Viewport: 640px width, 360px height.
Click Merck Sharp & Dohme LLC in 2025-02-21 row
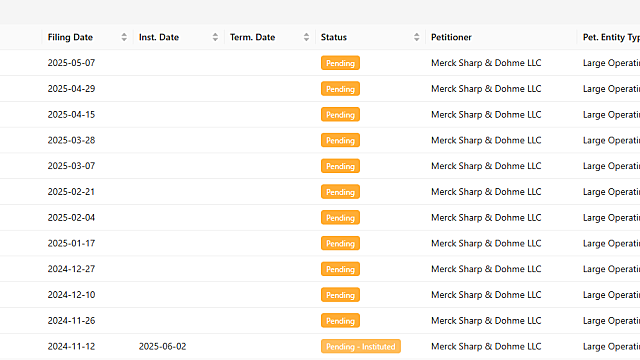pos(486,191)
